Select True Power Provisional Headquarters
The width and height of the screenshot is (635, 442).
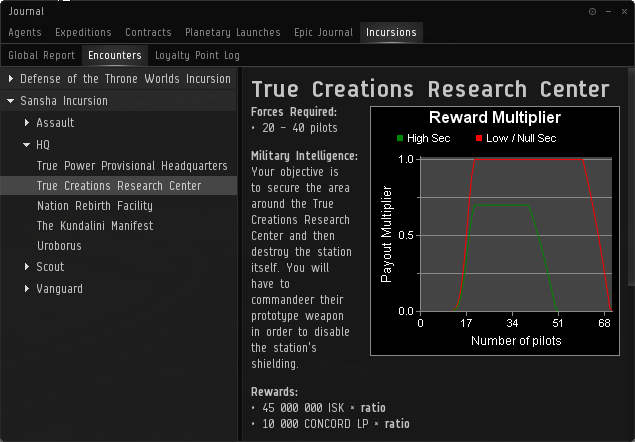132,166
